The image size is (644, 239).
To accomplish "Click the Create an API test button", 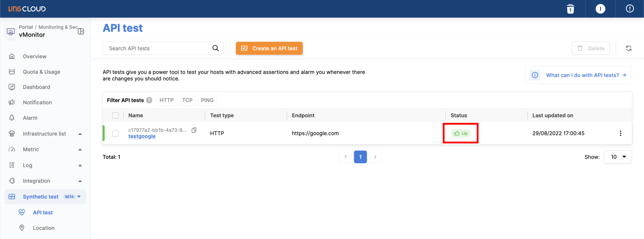I will coord(269,48).
